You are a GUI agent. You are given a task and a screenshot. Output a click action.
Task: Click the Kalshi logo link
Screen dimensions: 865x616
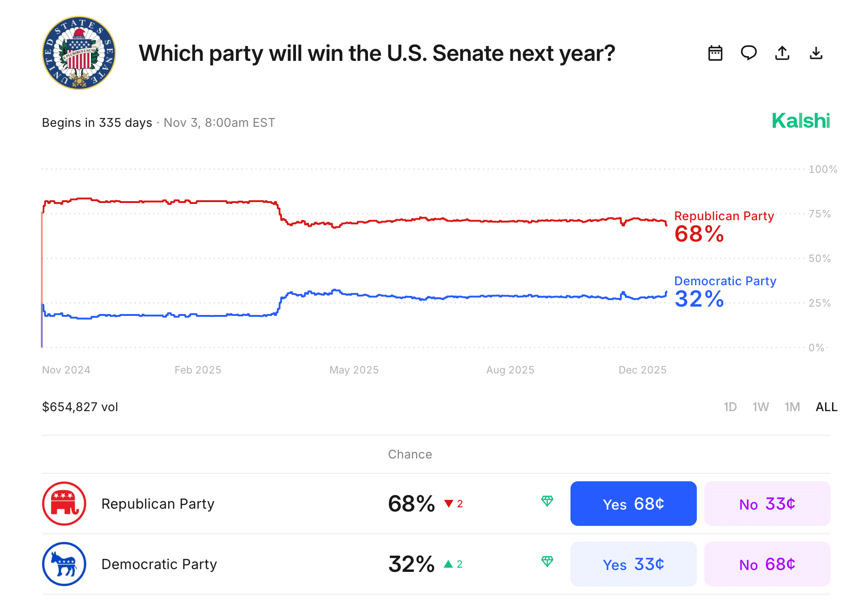coord(800,121)
